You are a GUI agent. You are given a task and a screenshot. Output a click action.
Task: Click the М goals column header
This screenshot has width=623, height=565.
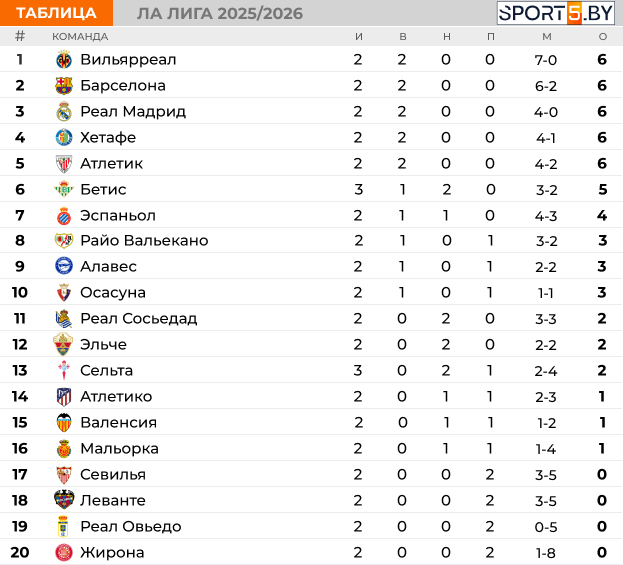(547, 37)
